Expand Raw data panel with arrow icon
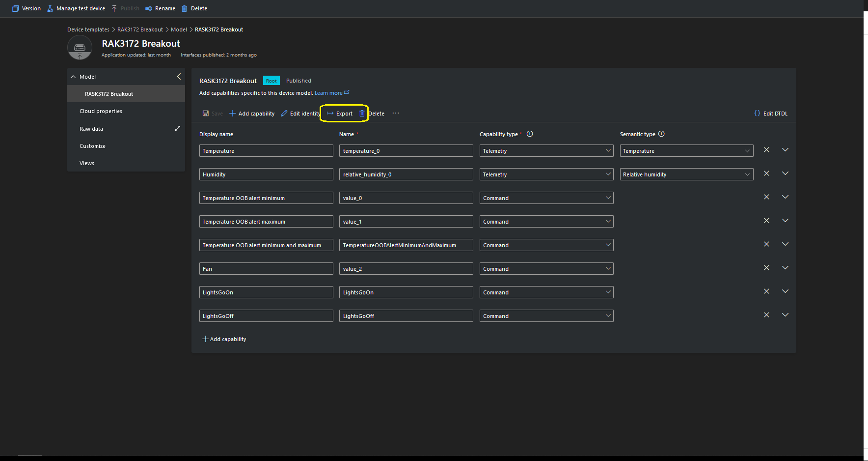The height and width of the screenshot is (461, 868). [x=178, y=129]
